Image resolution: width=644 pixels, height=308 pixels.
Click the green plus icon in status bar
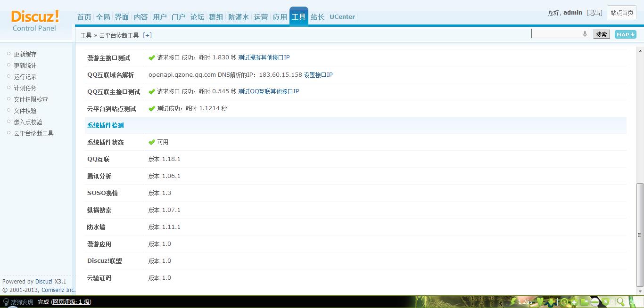(574, 302)
